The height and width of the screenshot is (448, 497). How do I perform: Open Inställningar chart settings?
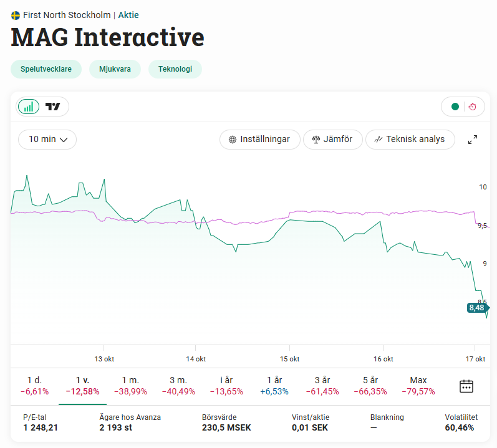click(259, 140)
